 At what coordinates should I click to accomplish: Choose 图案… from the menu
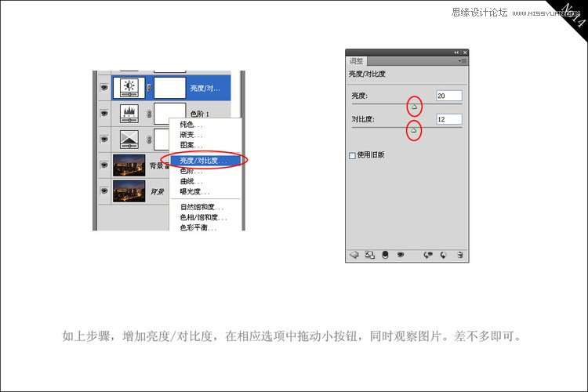[x=205, y=145]
